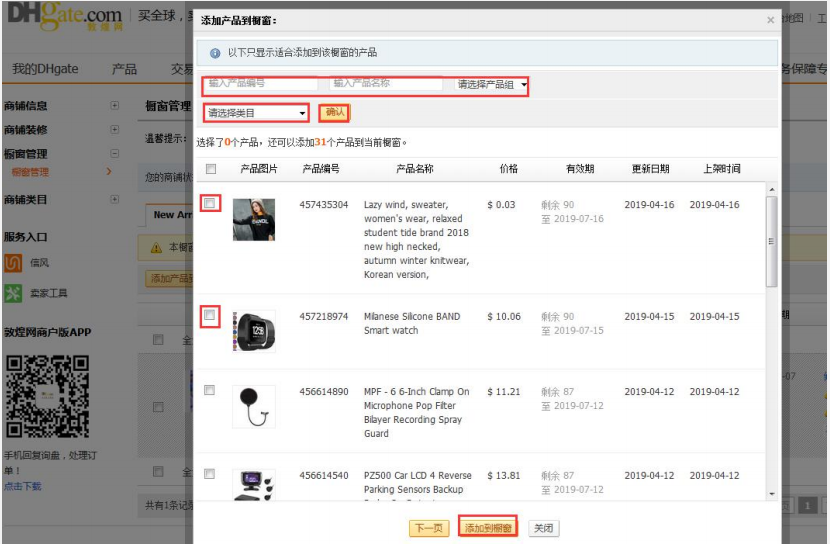Expand 商铺装修 sidebar section
The image size is (830, 544).
pyautogui.click(x=114, y=129)
